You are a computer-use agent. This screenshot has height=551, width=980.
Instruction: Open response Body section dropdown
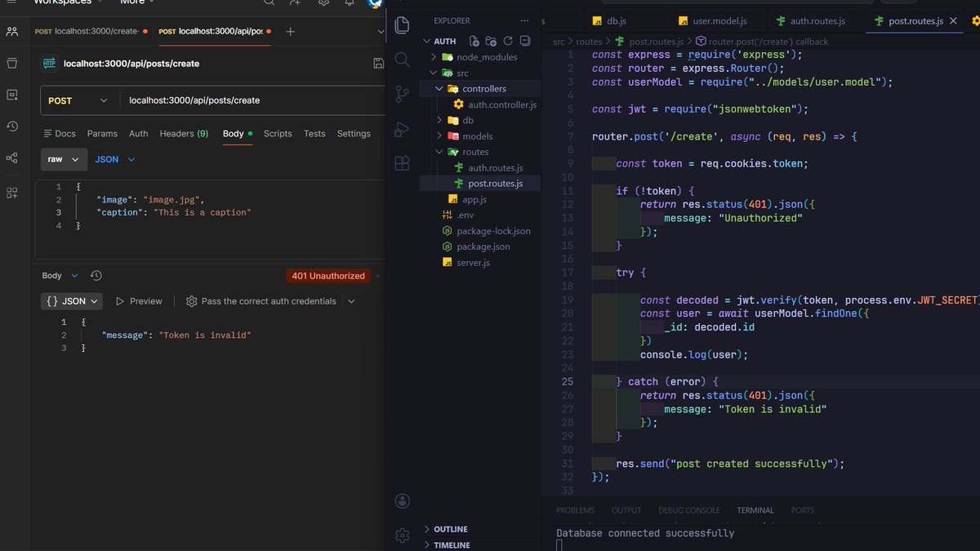60,276
